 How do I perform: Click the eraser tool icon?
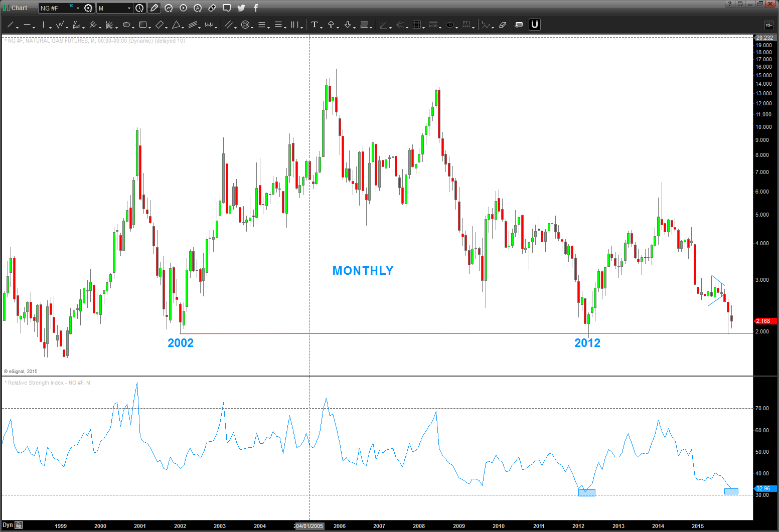point(503,25)
